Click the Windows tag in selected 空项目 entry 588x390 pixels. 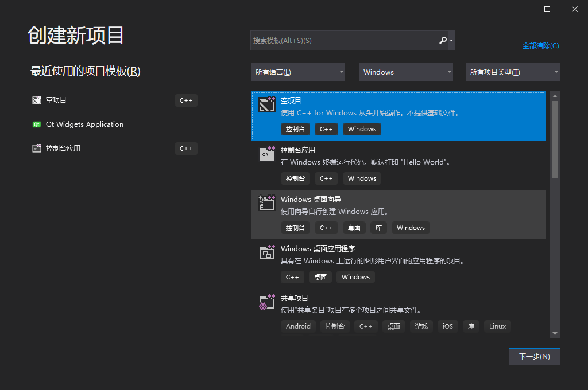[362, 129]
